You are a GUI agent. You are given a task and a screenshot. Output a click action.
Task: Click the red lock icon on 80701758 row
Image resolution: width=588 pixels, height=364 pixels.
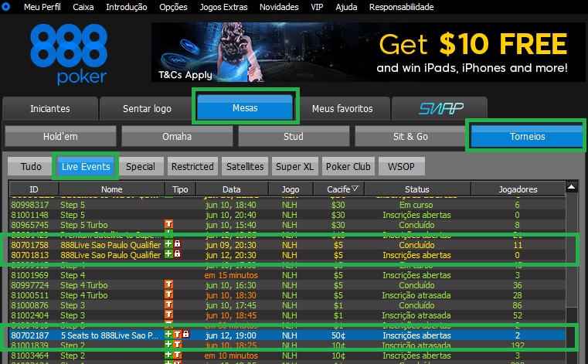[x=178, y=244]
